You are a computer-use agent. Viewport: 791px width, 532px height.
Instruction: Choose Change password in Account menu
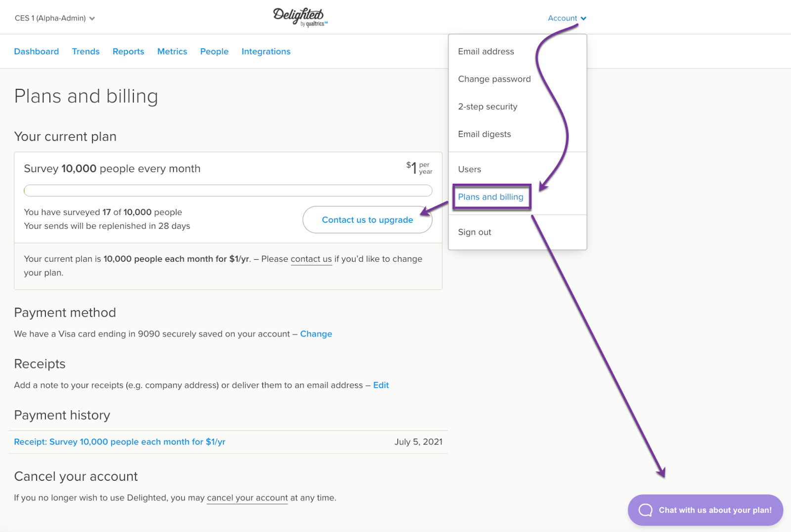tap(494, 79)
